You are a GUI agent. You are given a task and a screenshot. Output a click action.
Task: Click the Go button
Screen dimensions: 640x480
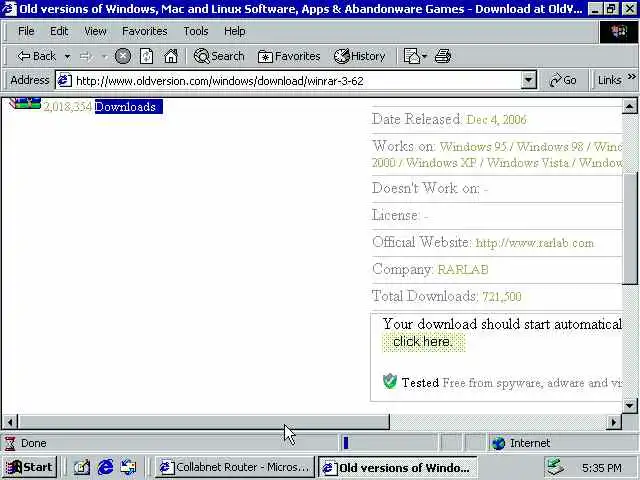pyautogui.click(x=563, y=80)
